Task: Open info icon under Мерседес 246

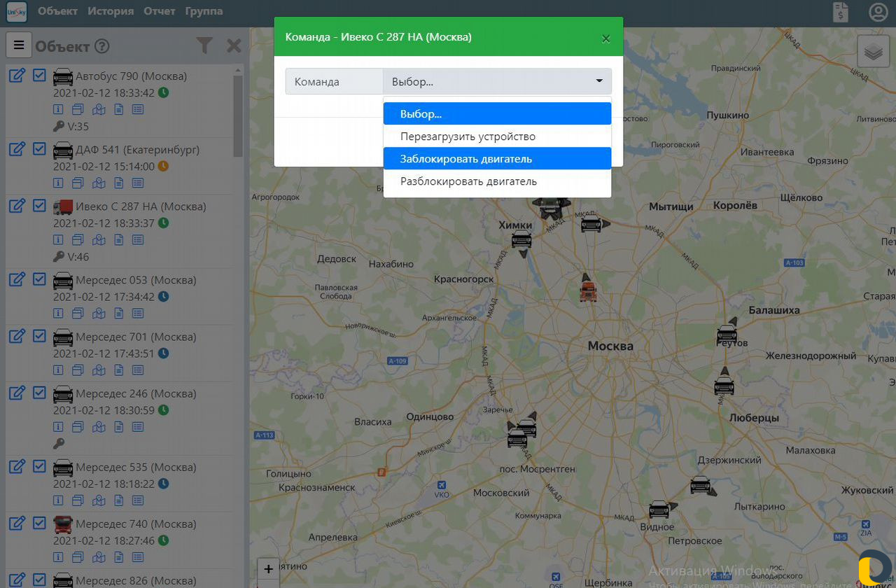Action: (58, 427)
